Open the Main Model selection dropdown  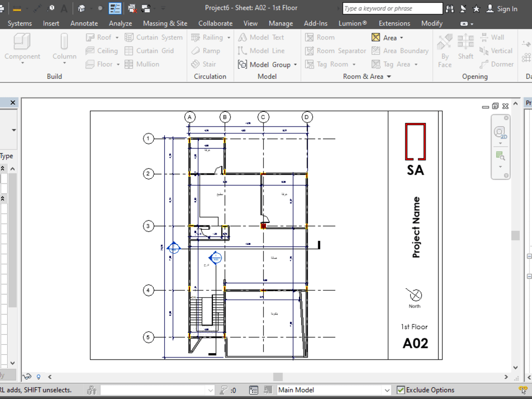tap(387, 389)
